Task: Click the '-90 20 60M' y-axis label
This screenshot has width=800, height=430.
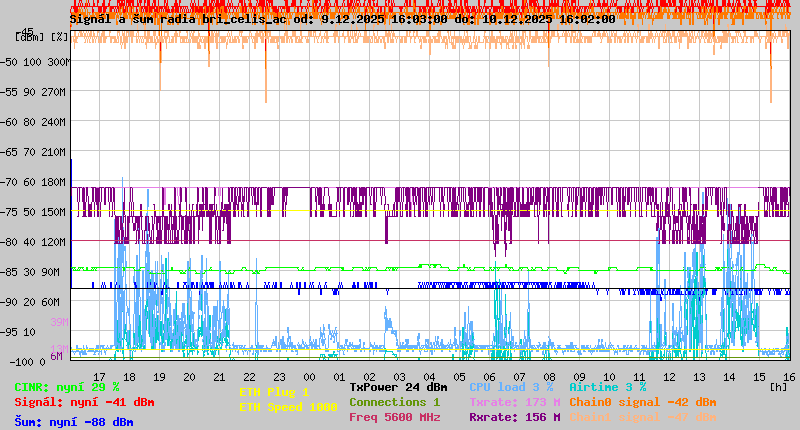Action: [x=30, y=302]
